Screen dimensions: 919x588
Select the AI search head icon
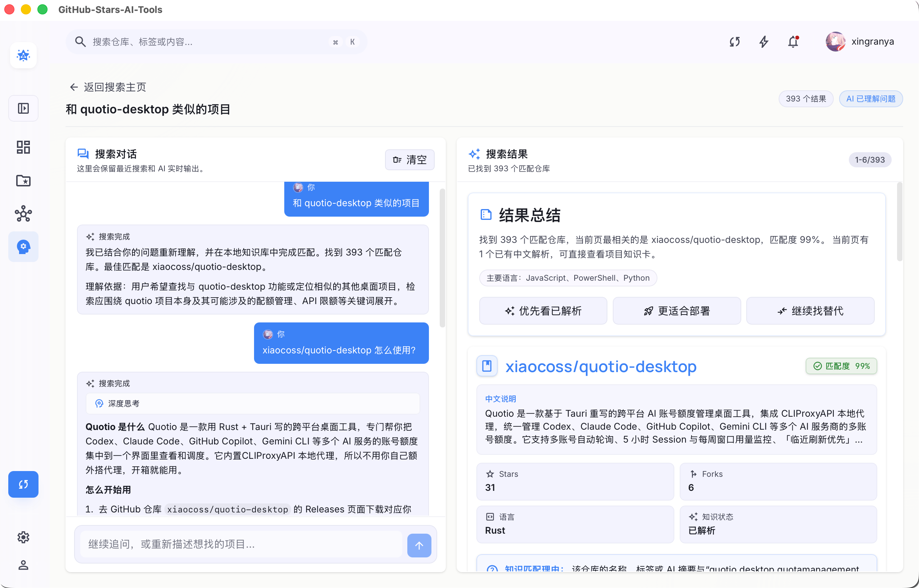point(23,246)
